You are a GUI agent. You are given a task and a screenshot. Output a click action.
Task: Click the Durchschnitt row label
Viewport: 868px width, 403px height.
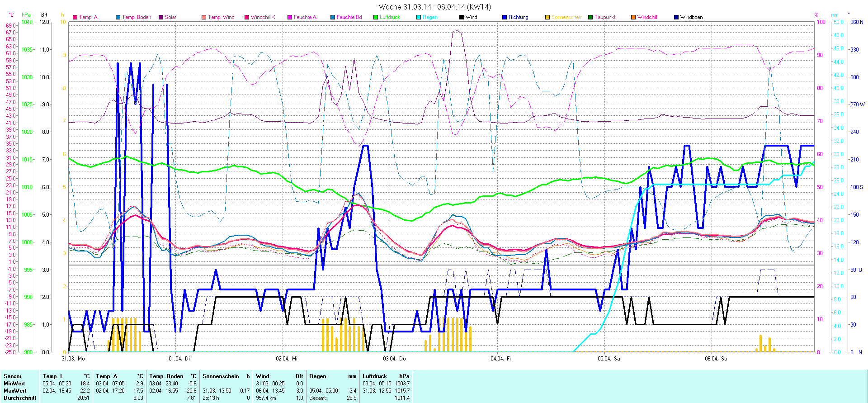[x=20, y=398]
